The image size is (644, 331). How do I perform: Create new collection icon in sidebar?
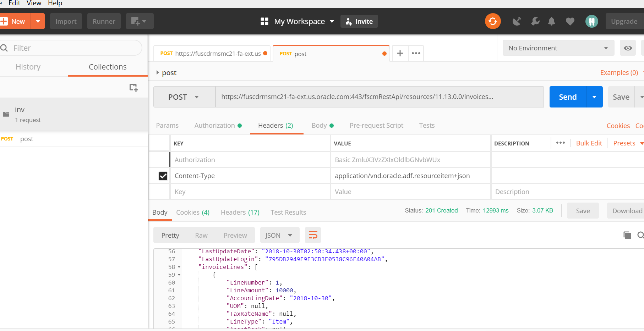[x=133, y=88]
